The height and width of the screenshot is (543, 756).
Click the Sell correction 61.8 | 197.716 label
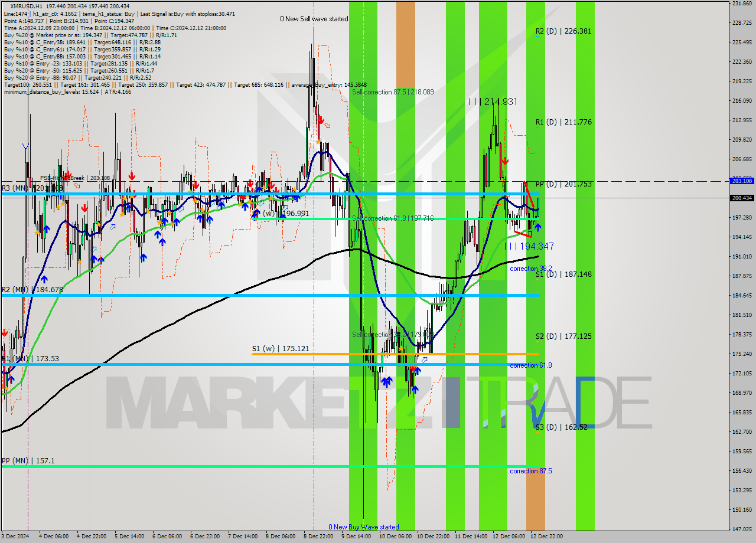393,218
